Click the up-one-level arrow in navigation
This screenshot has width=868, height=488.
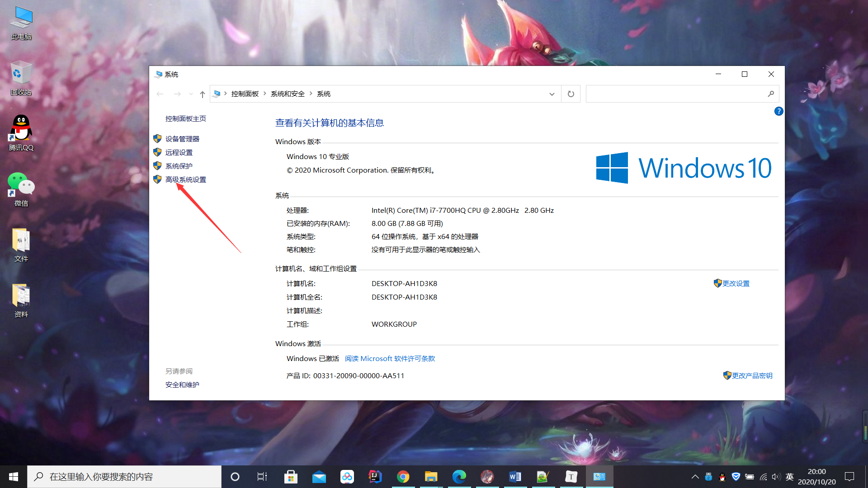click(x=203, y=94)
